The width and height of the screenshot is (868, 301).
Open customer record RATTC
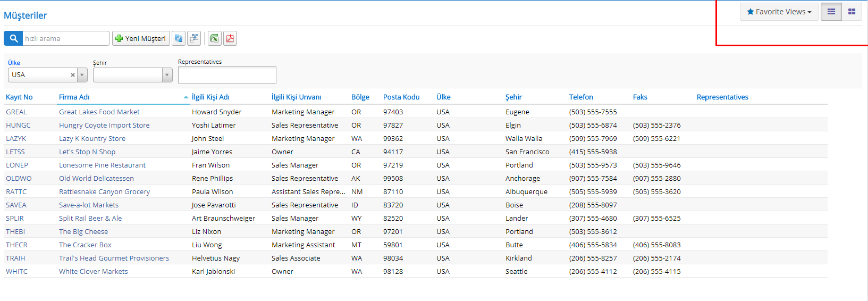point(16,191)
